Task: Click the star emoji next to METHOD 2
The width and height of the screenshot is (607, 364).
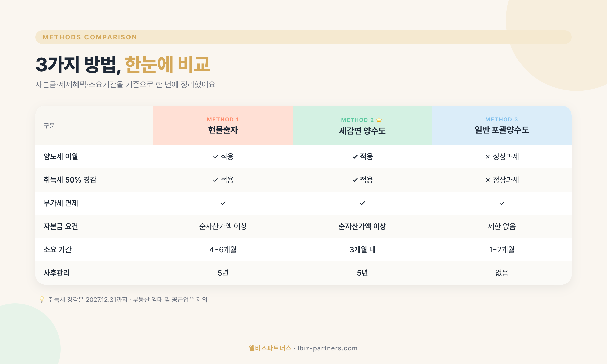Action: (x=378, y=120)
